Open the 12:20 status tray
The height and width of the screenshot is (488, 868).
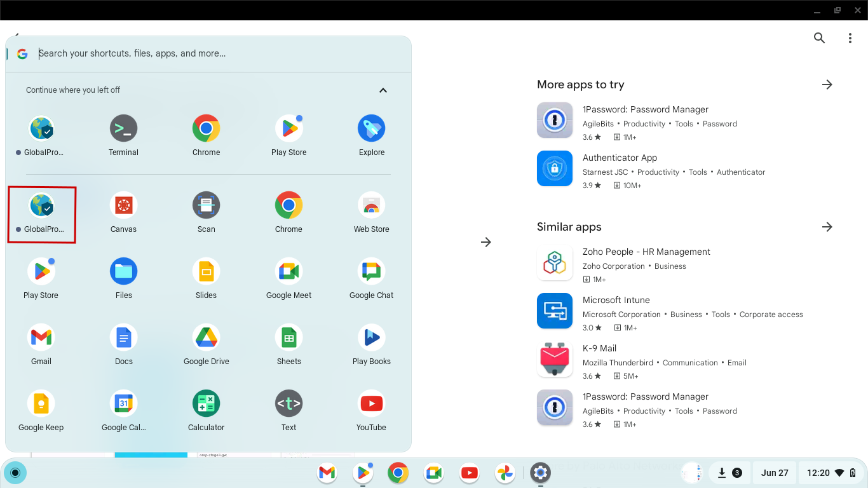click(x=832, y=473)
